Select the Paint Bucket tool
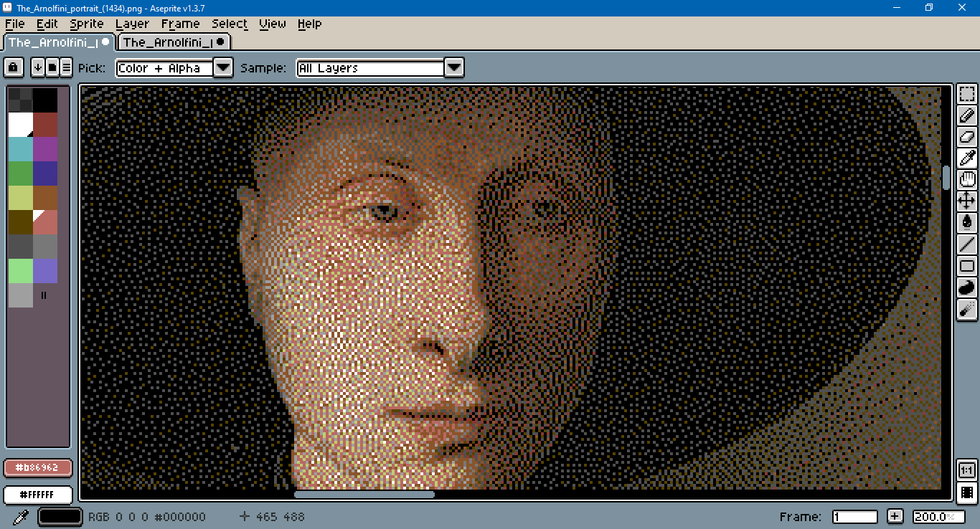The width and height of the screenshot is (980, 529). (x=966, y=223)
